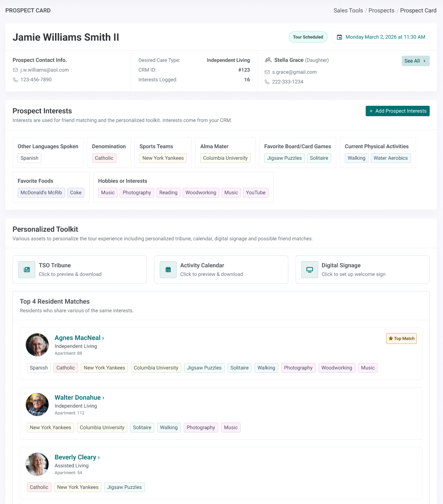Click the Digital Signage monitor icon
Image resolution: width=443 pixels, height=504 pixels.
click(x=310, y=270)
